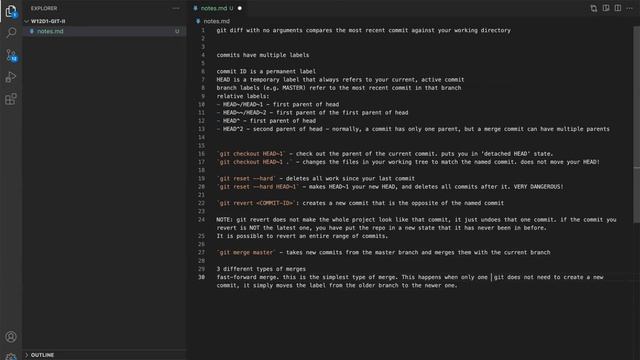This screenshot has height=360, width=640.
Task: Click line number 1 in the gutter
Action: coord(203,30)
